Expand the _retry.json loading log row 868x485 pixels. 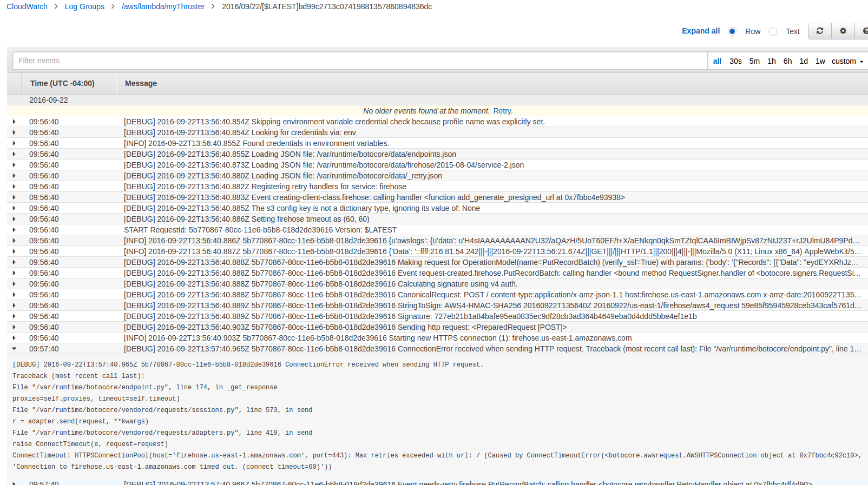[14, 176]
